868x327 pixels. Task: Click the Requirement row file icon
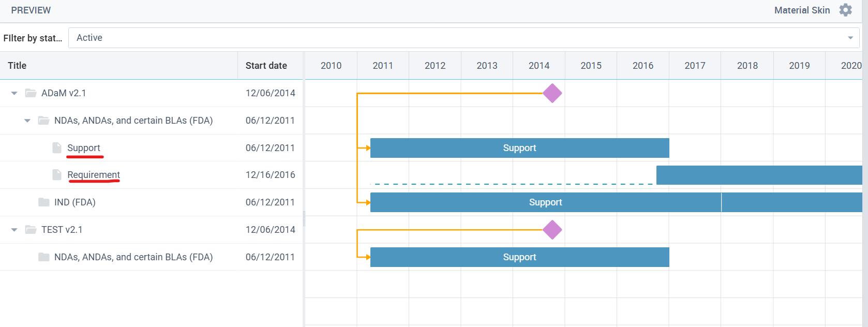point(57,175)
